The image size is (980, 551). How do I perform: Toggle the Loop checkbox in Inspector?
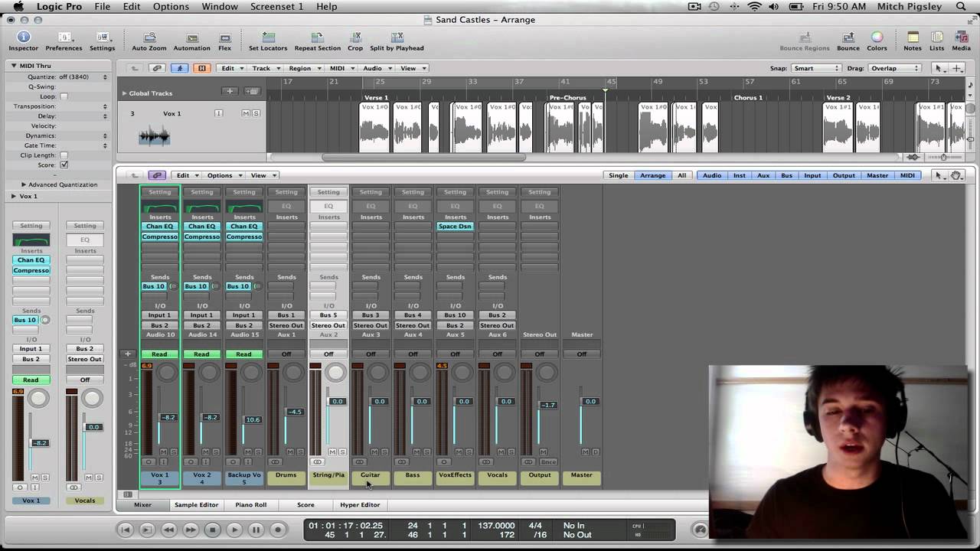coord(64,96)
